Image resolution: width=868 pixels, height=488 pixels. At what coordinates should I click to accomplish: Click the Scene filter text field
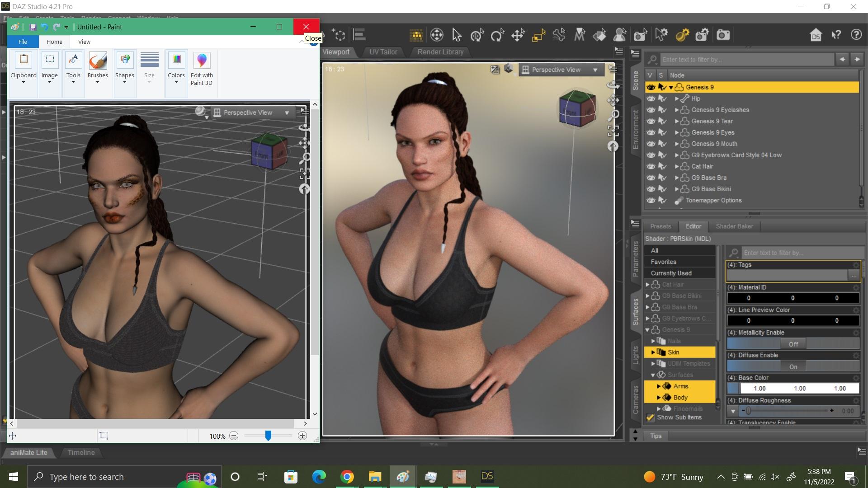coord(746,60)
